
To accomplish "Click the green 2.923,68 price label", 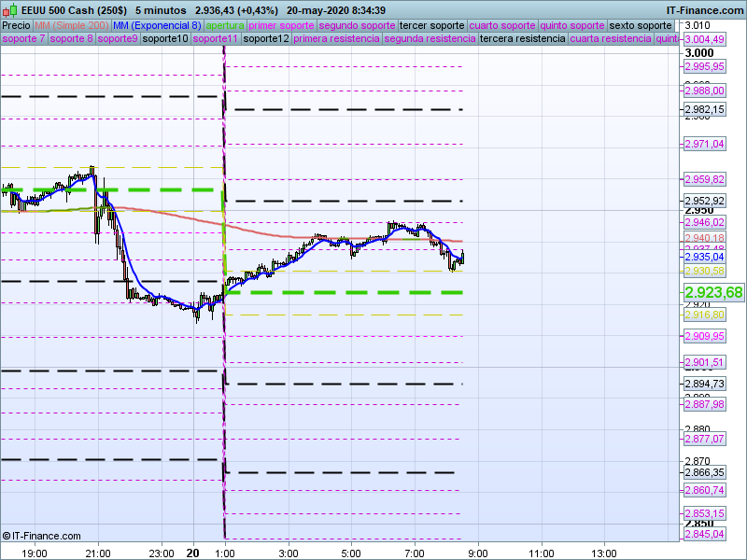I will [x=713, y=293].
